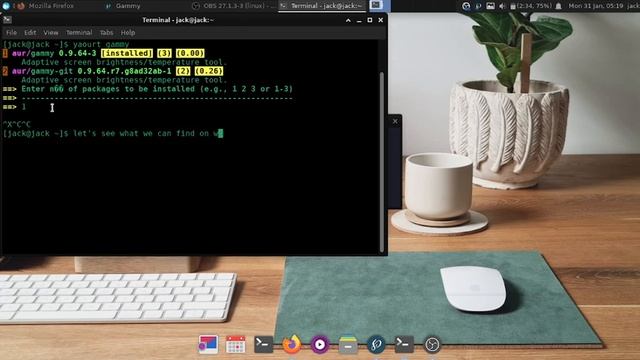The width and height of the screenshot is (640, 360).
Task: Click the aur/gammy-git 0.9.64.r7.g8ad32ab-1 line
Action: coord(113,71)
